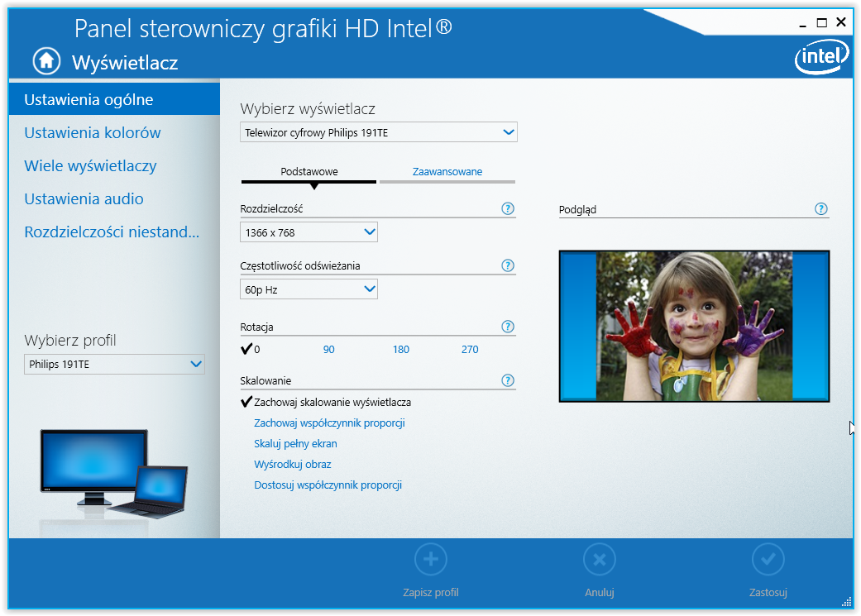Open the Wybierz wyświetlacz display dropdown
861x616 pixels.
pyautogui.click(x=378, y=132)
